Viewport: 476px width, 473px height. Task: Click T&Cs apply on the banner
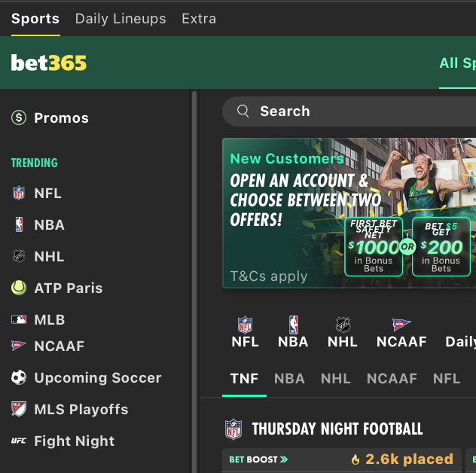pyautogui.click(x=269, y=276)
